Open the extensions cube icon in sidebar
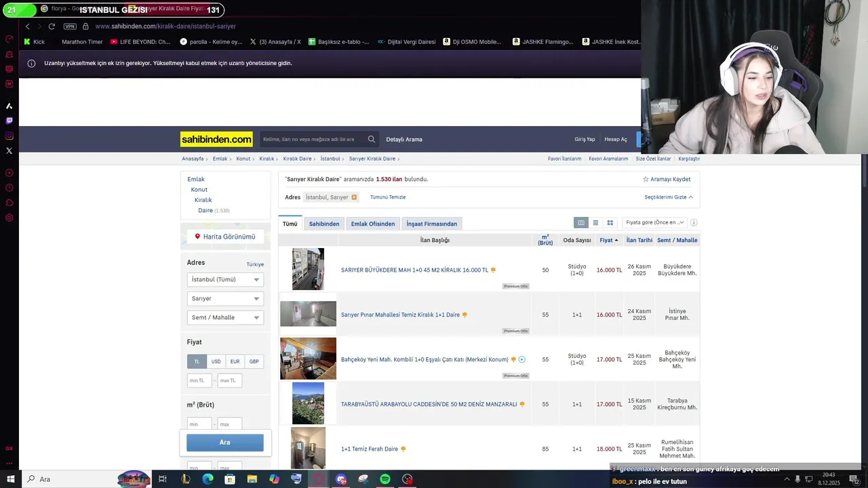 click(9, 203)
